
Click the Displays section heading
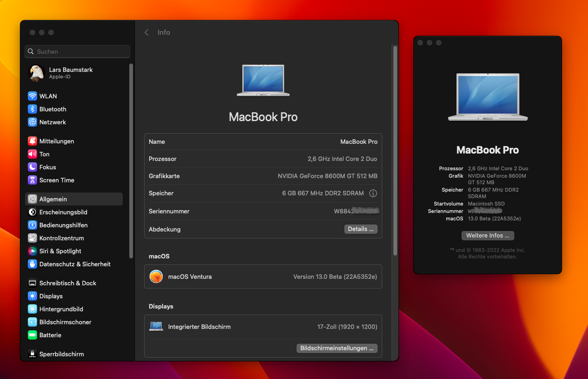[161, 306]
